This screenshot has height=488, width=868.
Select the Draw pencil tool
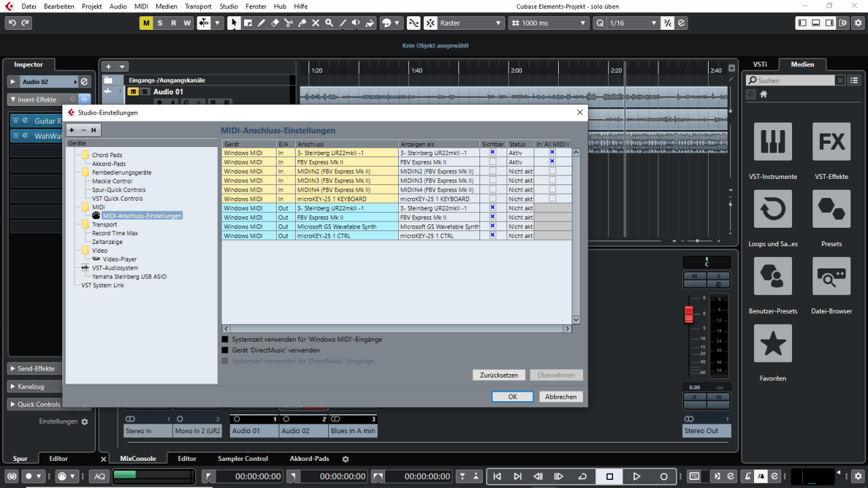261,23
